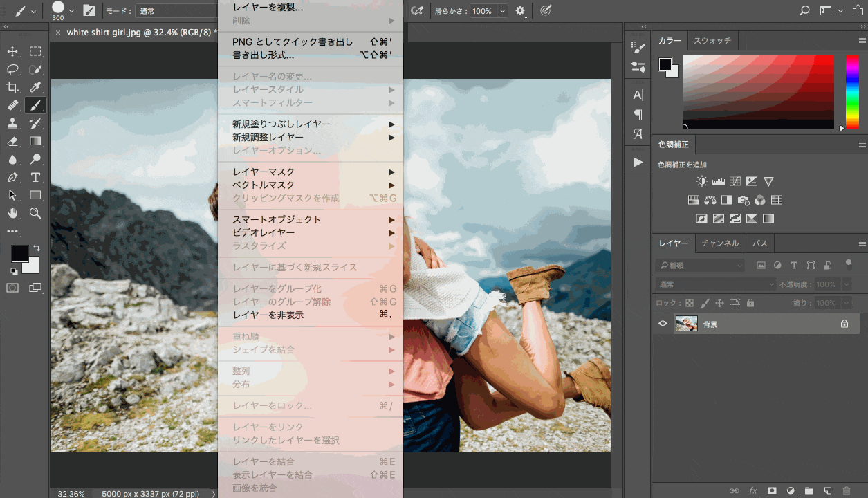The width and height of the screenshot is (868, 498).
Task: Select the Eraser tool
Action: 12,141
